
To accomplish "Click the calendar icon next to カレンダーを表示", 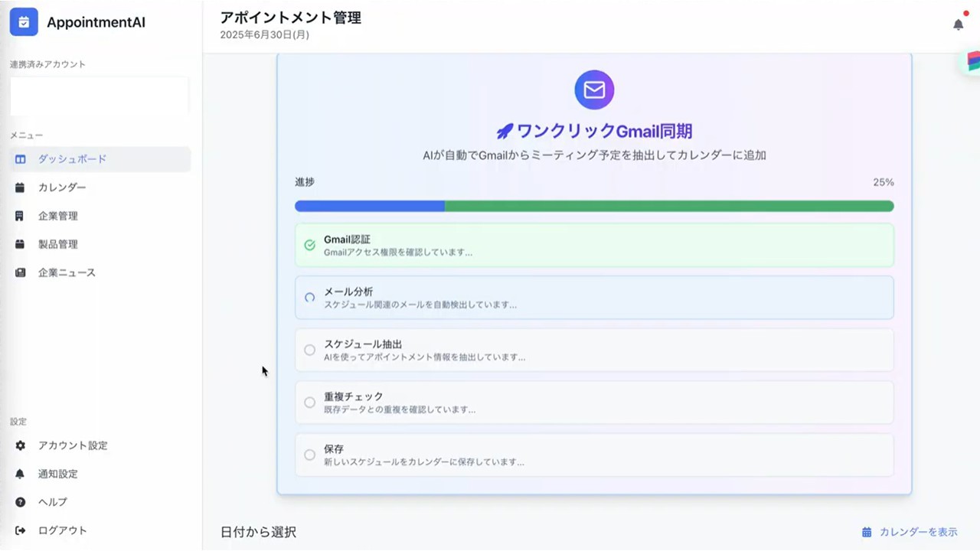I will tap(867, 532).
